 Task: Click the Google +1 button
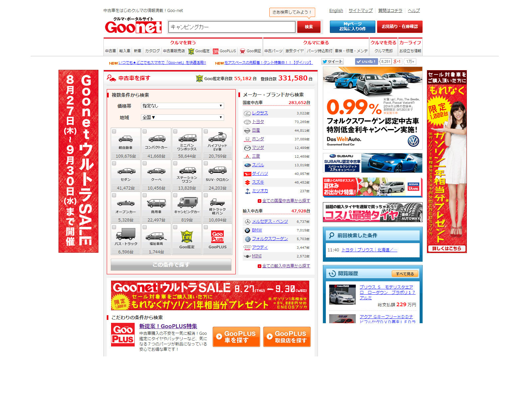tap(397, 62)
